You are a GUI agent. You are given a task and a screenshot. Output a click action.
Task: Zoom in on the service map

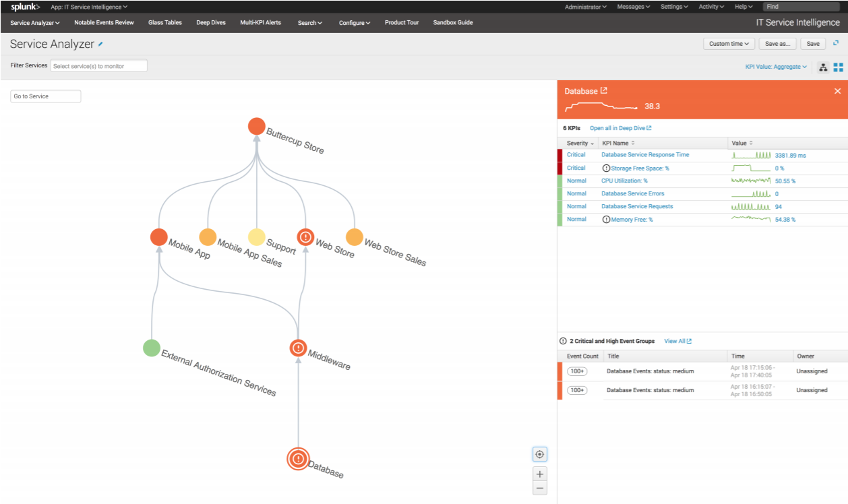(x=539, y=474)
